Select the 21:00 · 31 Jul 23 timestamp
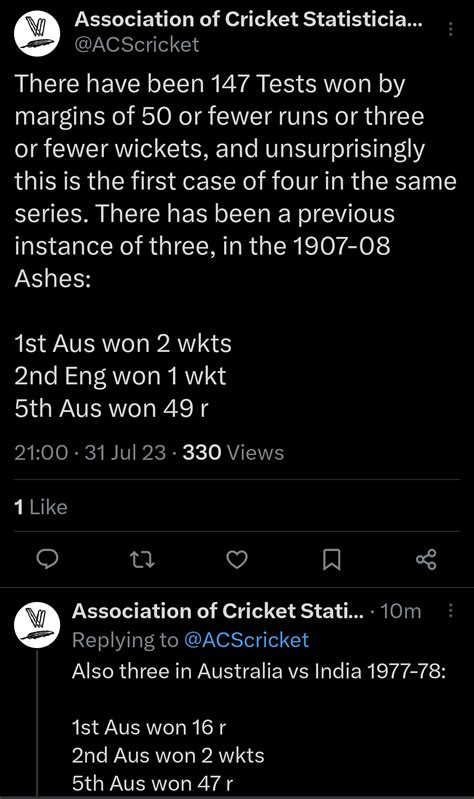474x799 pixels. point(90,452)
